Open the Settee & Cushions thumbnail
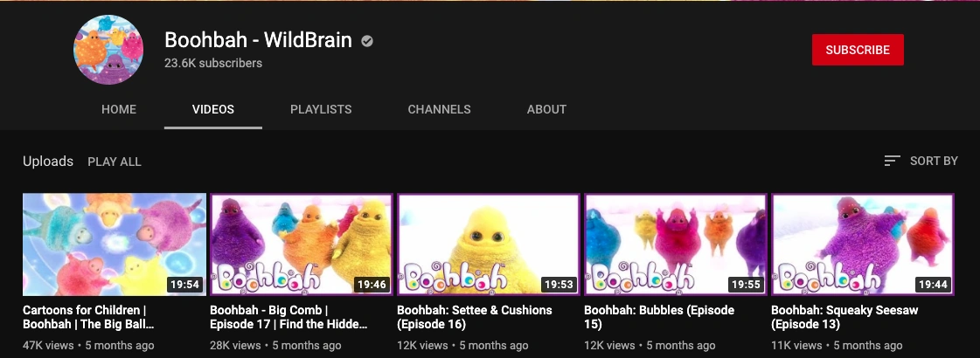 pos(488,244)
